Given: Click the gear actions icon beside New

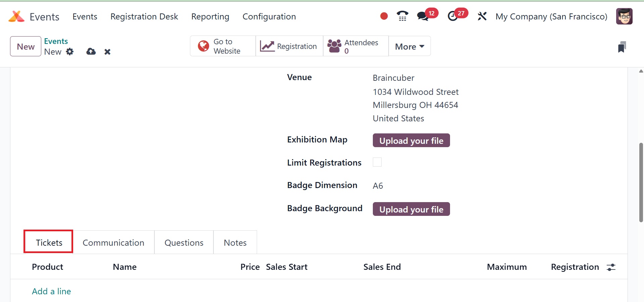Looking at the screenshot, I should pos(70,52).
